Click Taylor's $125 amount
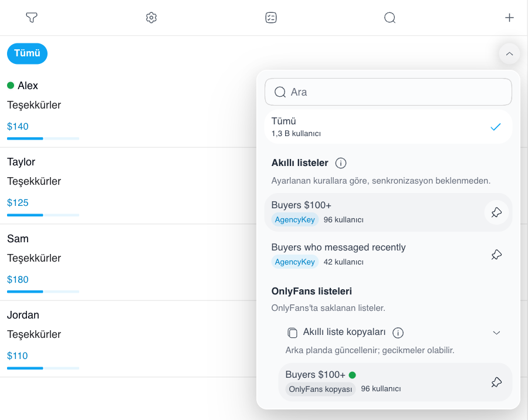528x420 pixels. click(18, 203)
